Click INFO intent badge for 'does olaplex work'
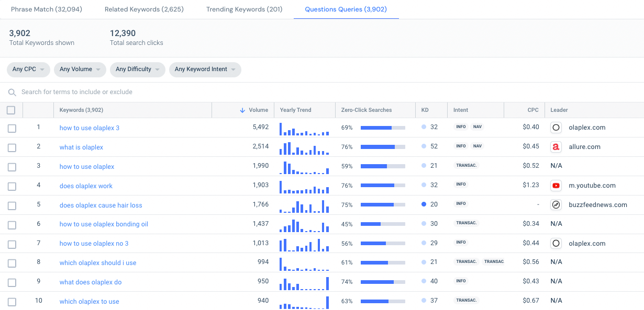 click(x=461, y=185)
